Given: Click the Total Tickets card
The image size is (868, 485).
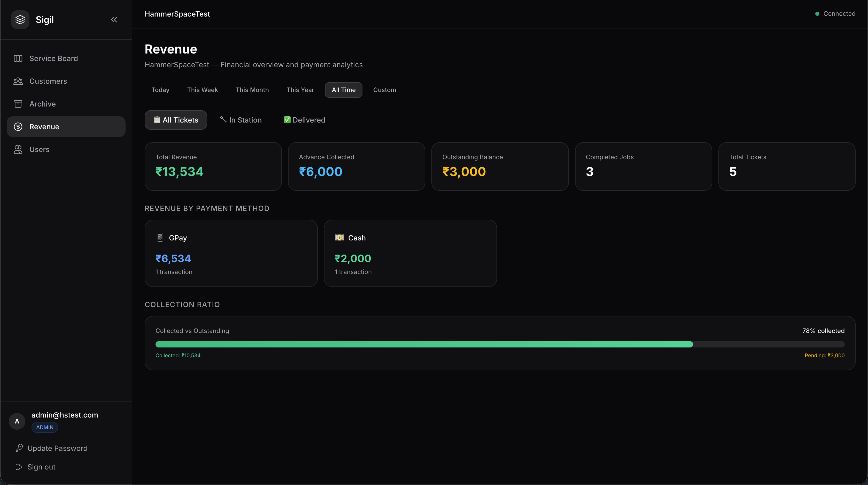Looking at the screenshot, I should tap(787, 166).
